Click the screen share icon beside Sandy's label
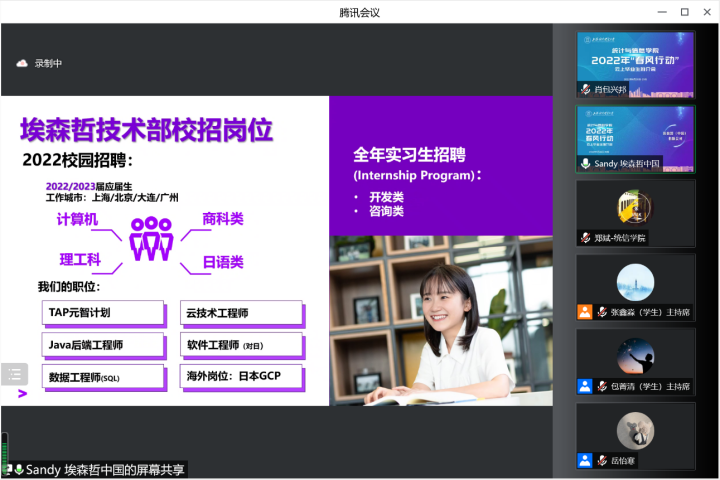The image size is (720, 480). click(x=7, y=469)
